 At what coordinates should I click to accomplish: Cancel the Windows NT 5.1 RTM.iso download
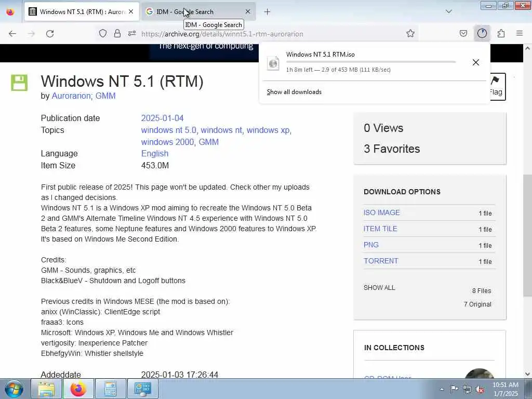[x=476, y=62]
